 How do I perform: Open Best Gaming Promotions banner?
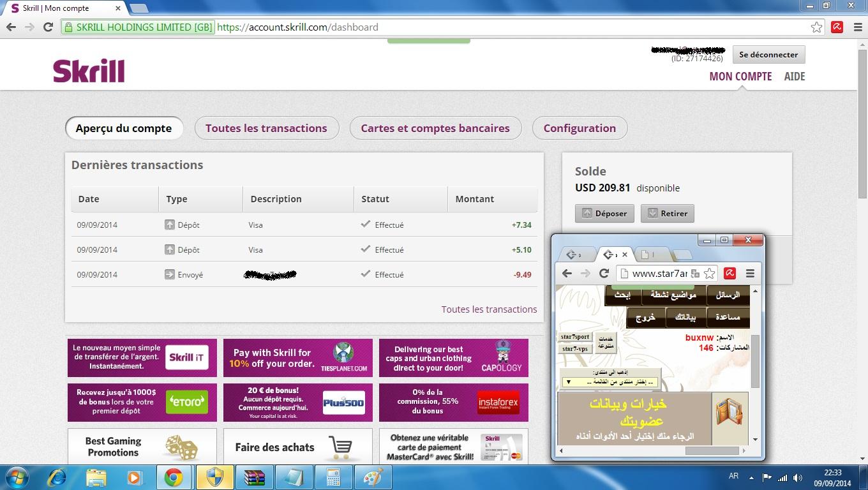(142, 446)
